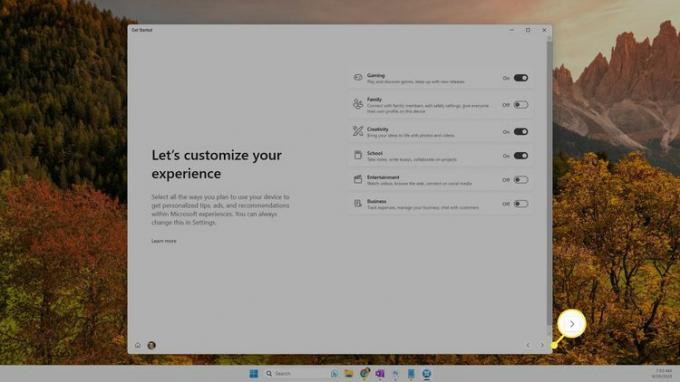The width and height of the screenshot is (680, 382).
Task: Click the Get Started window scrollbar
Action: pyautogui.click(x=549, y=182)
